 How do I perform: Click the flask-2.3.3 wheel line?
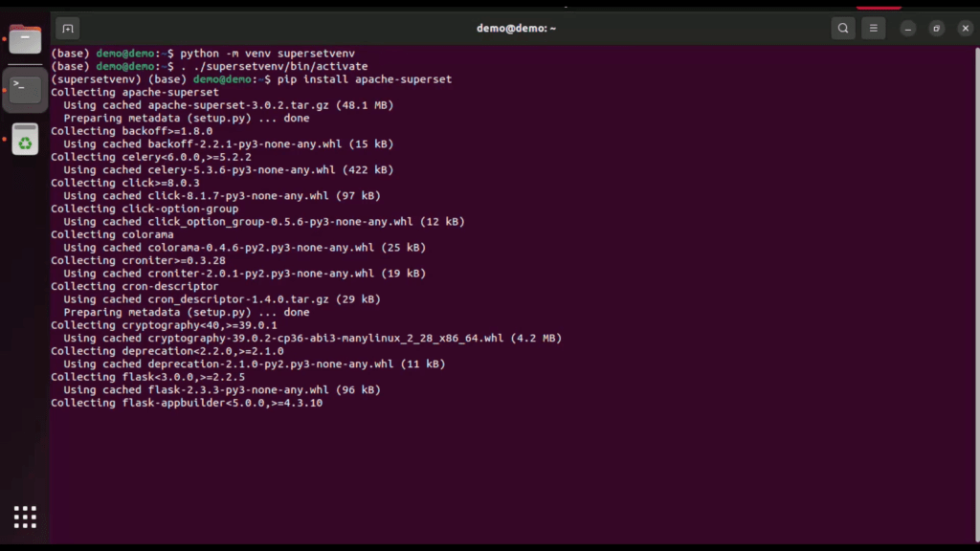[222, 389]
